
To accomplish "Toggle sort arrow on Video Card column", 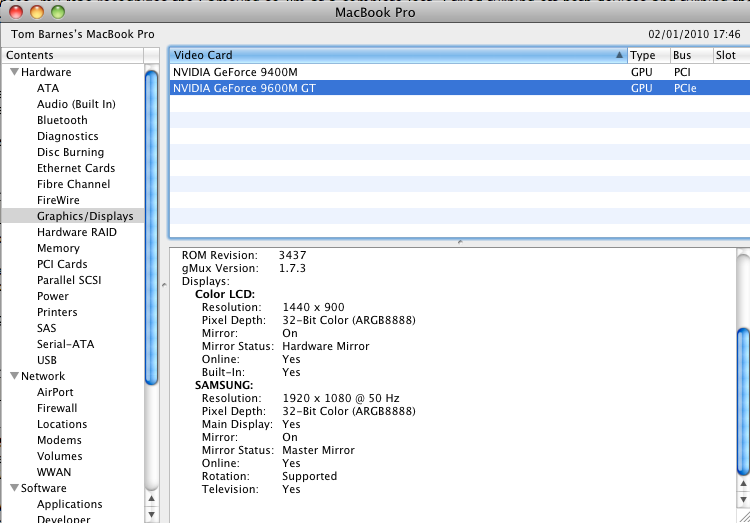I will tap(619, 55).
